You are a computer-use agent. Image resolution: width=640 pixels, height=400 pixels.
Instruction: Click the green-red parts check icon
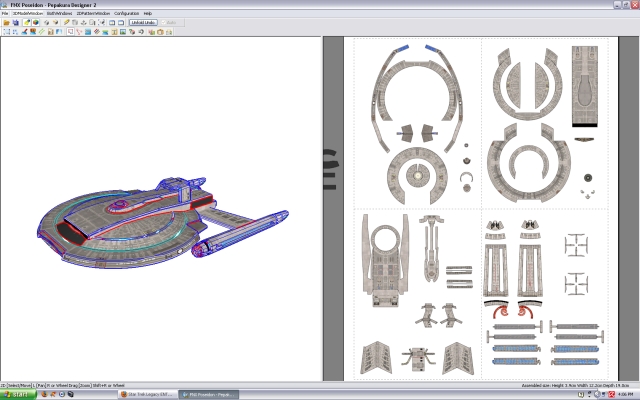132,31
